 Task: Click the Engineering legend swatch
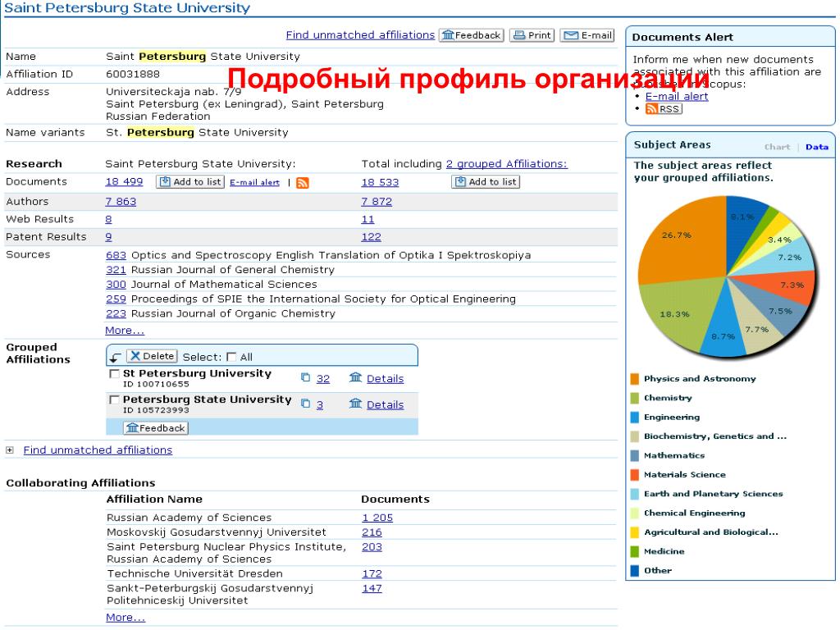pos(635,418)
